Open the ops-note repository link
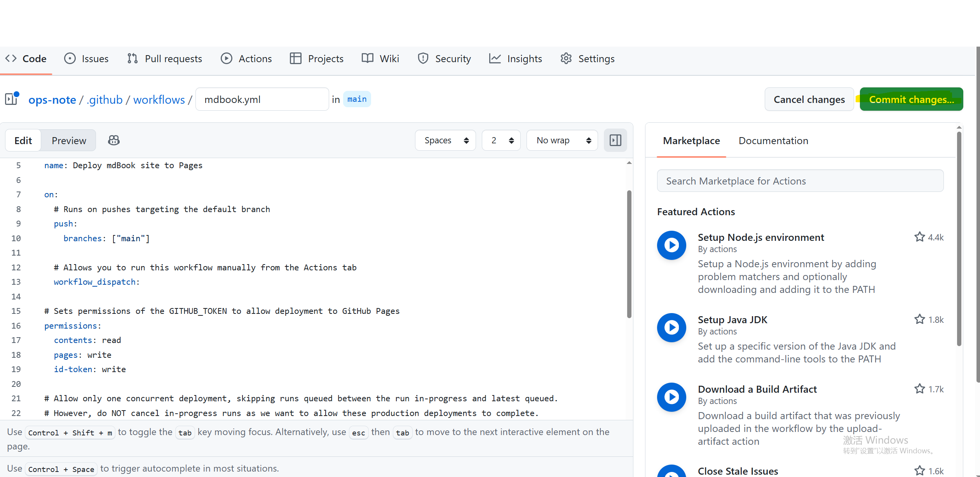Viewport: 980px width, 477px height. click(52, 100)
